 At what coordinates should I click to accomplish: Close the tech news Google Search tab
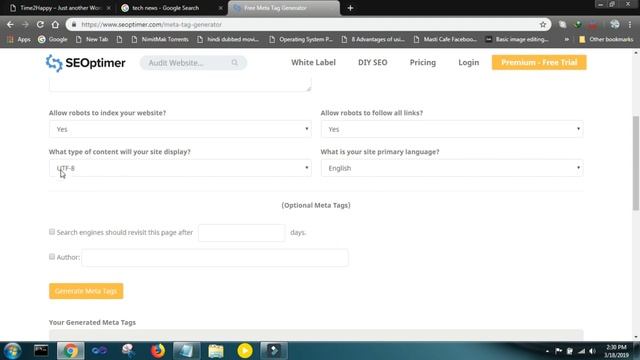pos(220,8)
